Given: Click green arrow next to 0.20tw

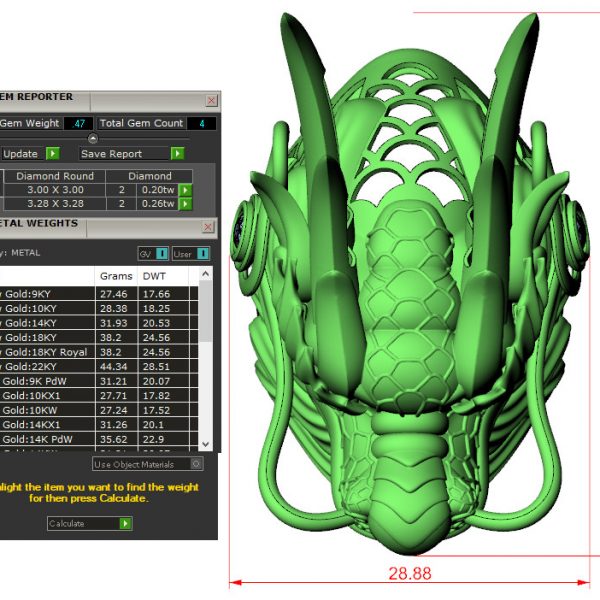Looking at the screenshot, I should pos(185,190).
